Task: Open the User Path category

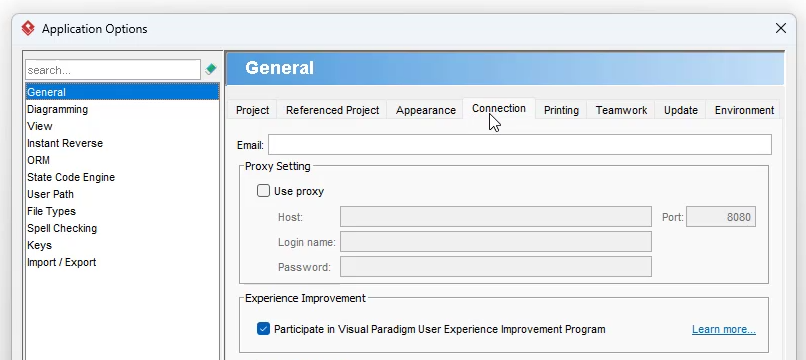Action: [x=122, y=194]
